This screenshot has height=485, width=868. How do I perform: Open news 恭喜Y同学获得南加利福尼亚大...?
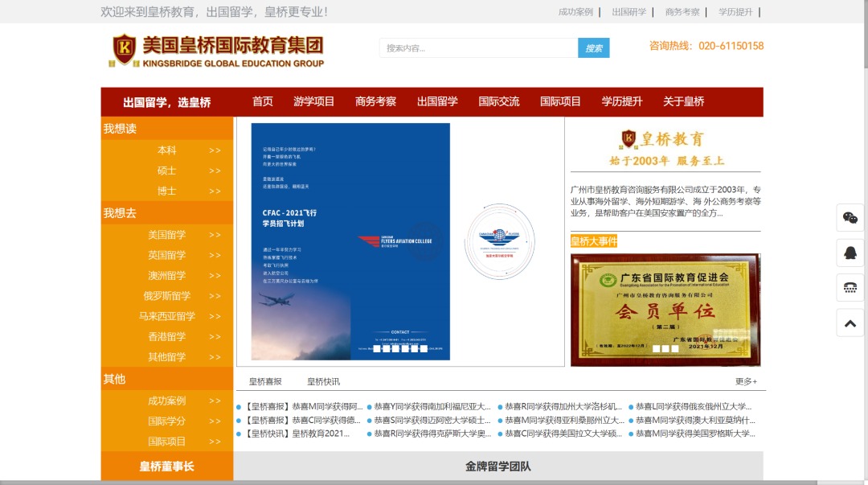(432, 406)
